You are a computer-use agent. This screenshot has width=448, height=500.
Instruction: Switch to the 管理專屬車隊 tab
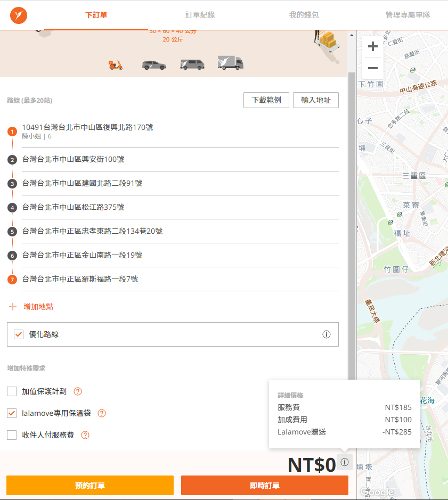coord(408,15)
